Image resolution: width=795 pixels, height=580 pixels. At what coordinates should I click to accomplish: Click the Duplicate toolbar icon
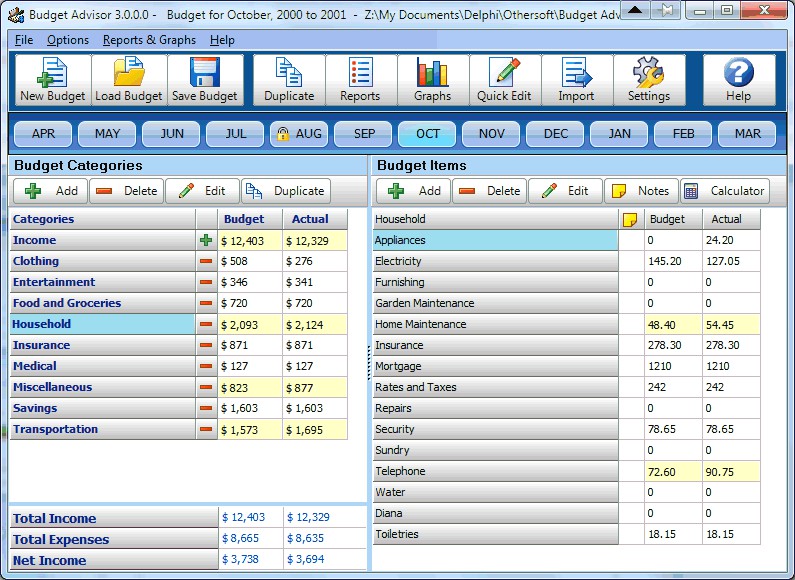[x=288, y=72]
